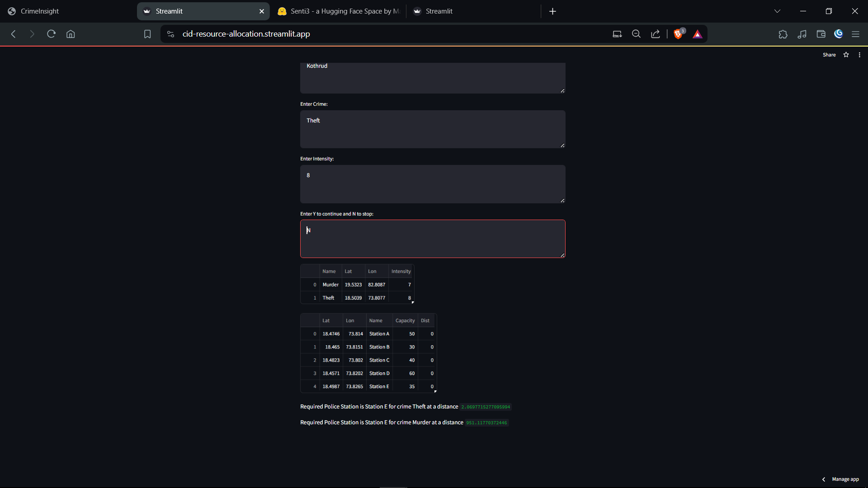Viewport: 868px width, 488px height.
Task: Switch to the Senti3 Hugging Face tab
Action: (339, 11)
